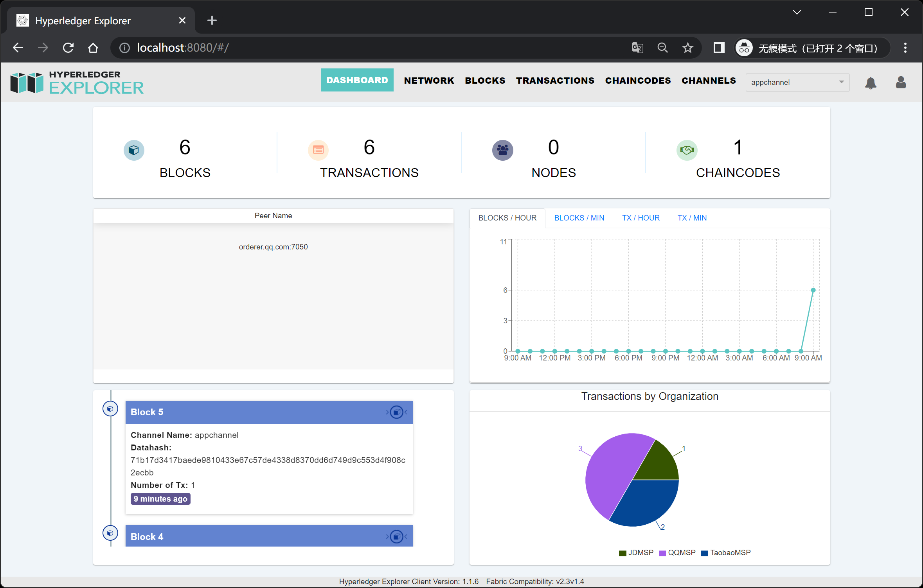
Task: Select the BLOCKS / MIN chart tab
Action: click(x=579, y=218)
